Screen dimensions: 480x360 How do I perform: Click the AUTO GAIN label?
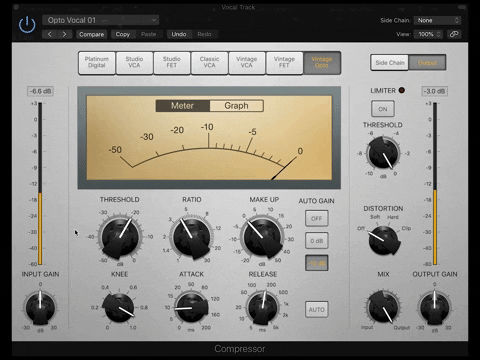coord(316,201)
